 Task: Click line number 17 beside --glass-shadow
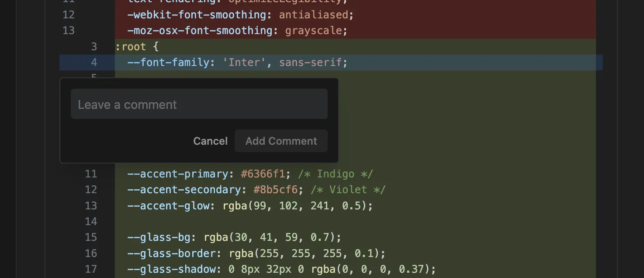(x=91, y=269)
